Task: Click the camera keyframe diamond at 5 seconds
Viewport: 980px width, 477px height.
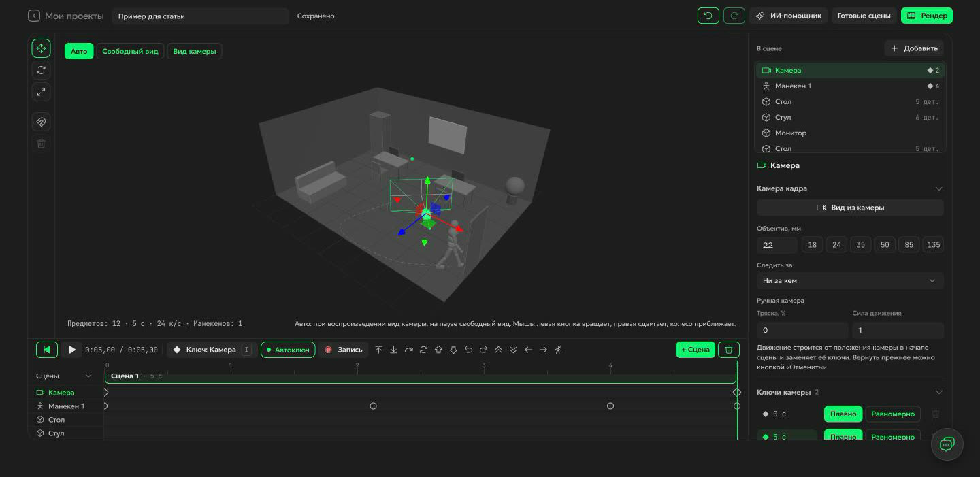Action: 737,393
